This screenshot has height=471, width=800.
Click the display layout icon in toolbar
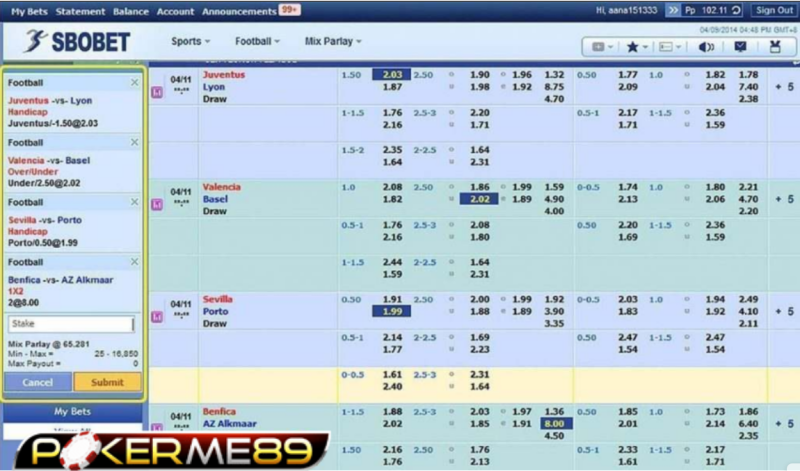coord(666,47)
